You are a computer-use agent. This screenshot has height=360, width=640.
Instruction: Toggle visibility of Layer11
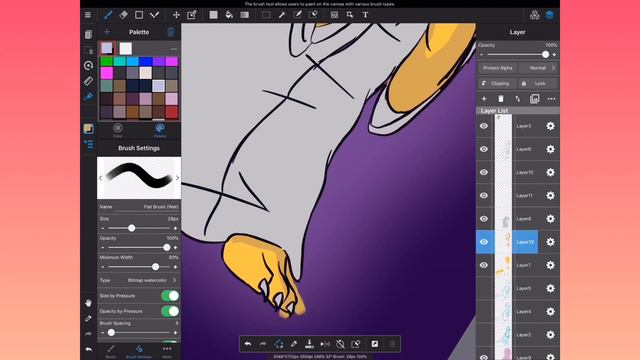click(484, 196)
